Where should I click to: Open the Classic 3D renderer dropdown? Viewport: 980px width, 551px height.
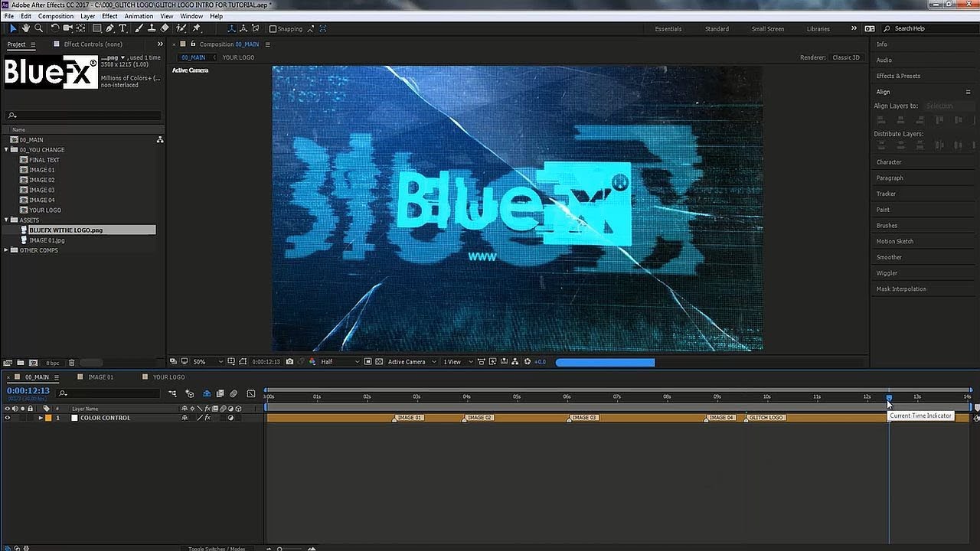click(x=846, y=57)
